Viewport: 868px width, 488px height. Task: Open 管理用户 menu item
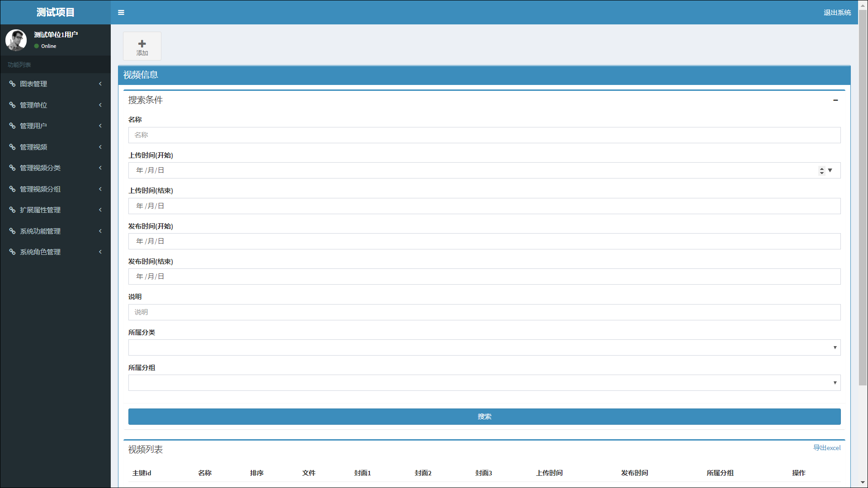pos(55,126)
